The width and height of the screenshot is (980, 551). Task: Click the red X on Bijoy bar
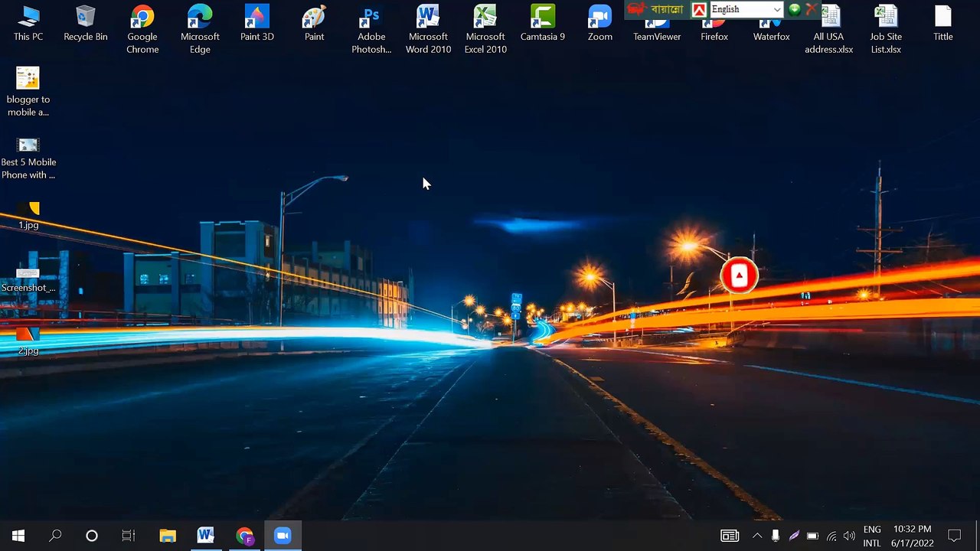pyautogui.click(x=811, y=10)
